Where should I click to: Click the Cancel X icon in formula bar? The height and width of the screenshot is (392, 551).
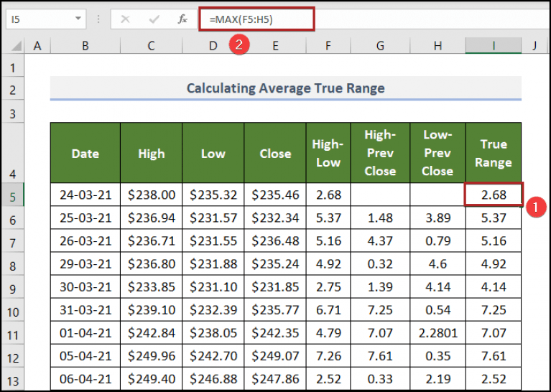pyautogui.click(x=125, y=19)
